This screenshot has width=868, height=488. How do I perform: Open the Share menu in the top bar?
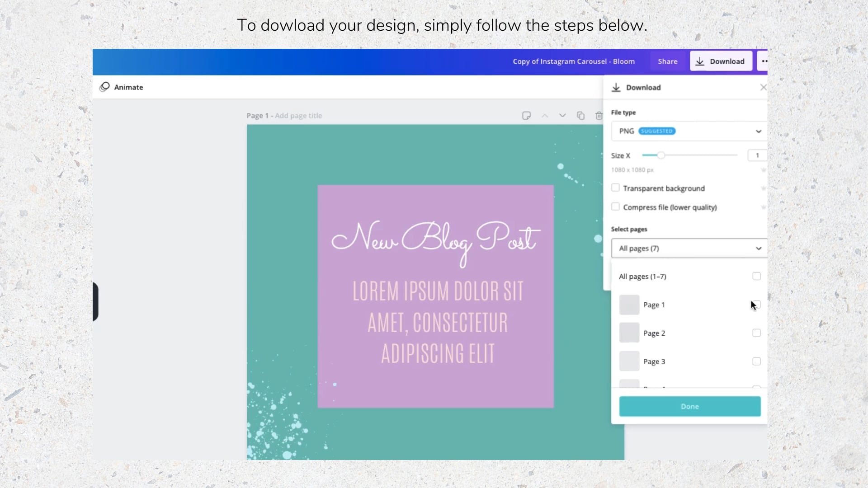(x=668, y=61)
